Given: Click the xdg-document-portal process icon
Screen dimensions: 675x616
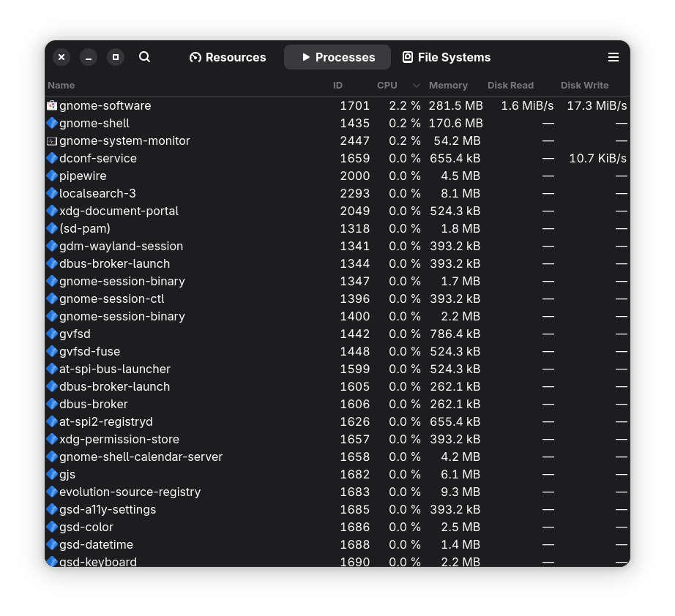Looking at the screenshot, I should point(52,211).
